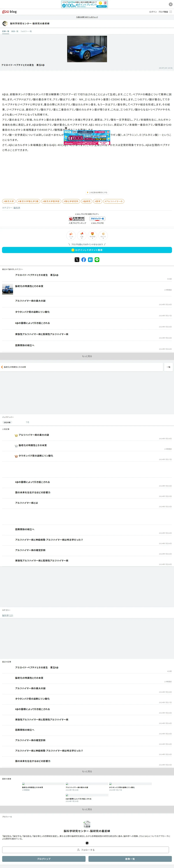Click the ブログ開設 link

(163, 12)
